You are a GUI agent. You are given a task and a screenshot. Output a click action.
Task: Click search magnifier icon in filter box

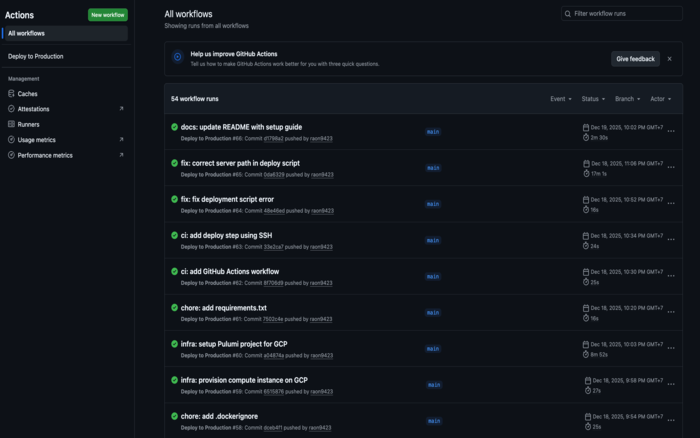pyautogui.click(x=567, y=14)
